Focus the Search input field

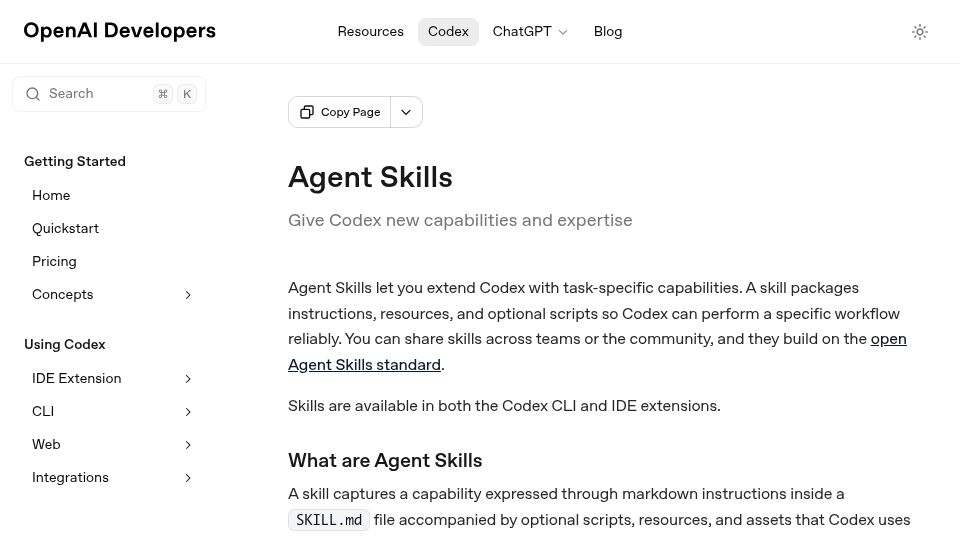109,94
